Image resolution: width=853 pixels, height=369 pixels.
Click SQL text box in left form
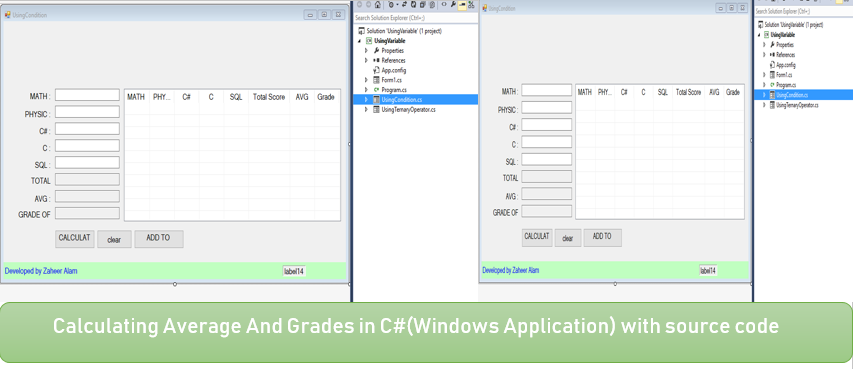[87, 162]
